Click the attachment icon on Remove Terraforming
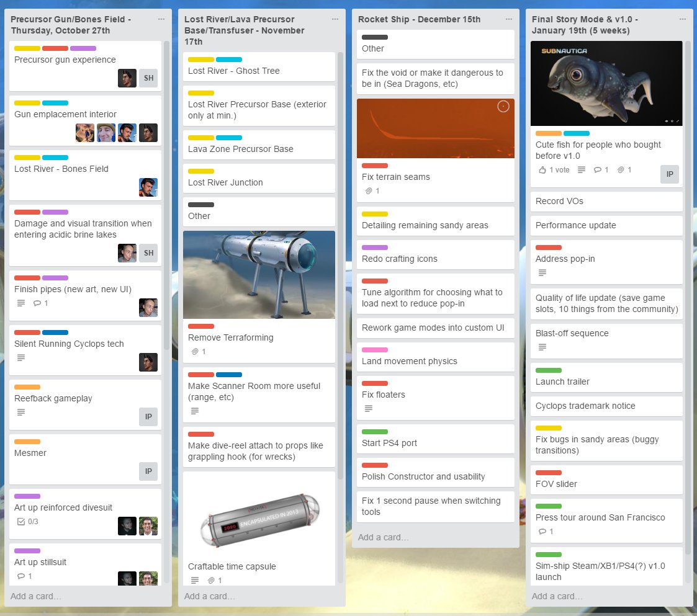This screenshot has height=616, width=697. pyautogui.click(x=195, y=352)
